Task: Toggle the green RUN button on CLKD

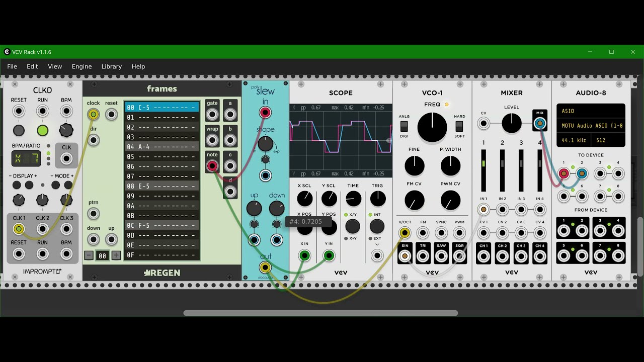Action: point(43,131)
